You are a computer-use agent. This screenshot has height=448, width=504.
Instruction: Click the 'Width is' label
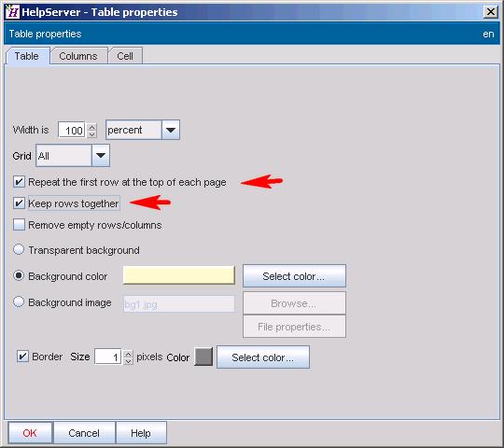(31, 130)
